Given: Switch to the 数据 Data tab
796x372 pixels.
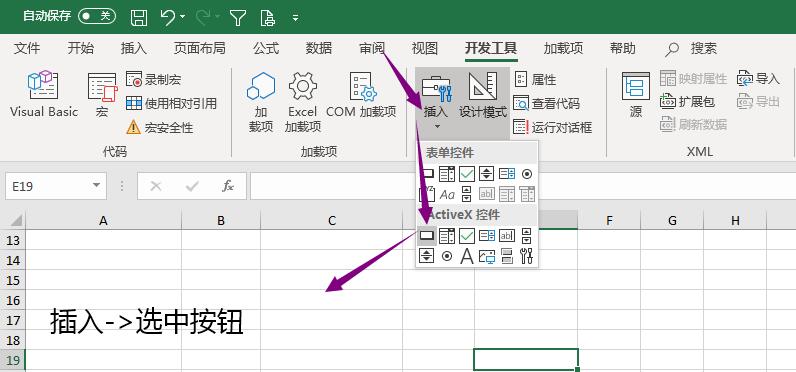Looking at the screenshot, I should [x=319, y=48].
